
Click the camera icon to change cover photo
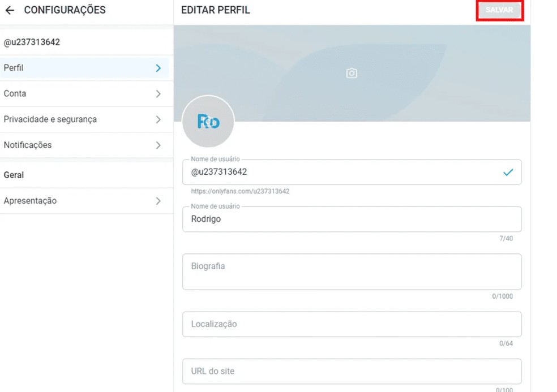pos(351,73)
